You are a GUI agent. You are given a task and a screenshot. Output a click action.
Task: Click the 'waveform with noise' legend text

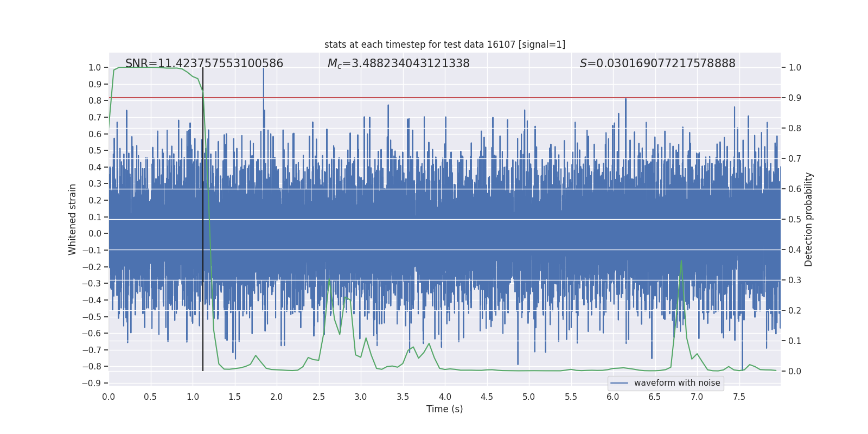click(676, 383)
